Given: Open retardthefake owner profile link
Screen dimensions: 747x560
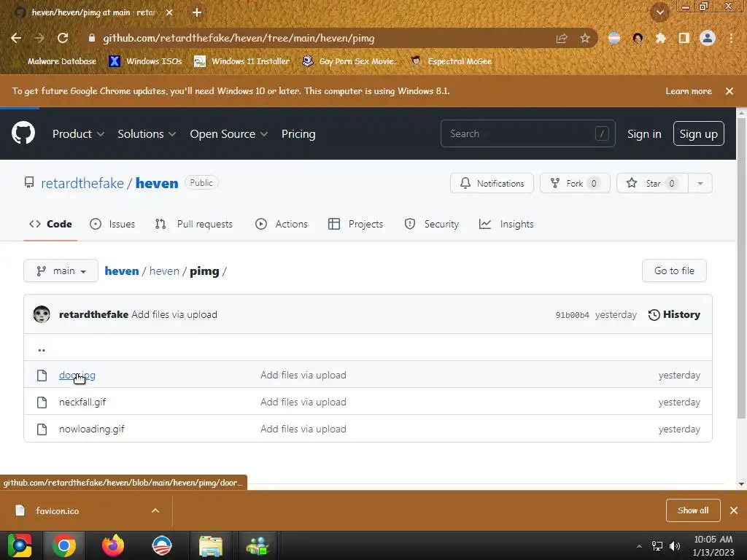Looking at the screenshot, I should [x=82, y=183].
